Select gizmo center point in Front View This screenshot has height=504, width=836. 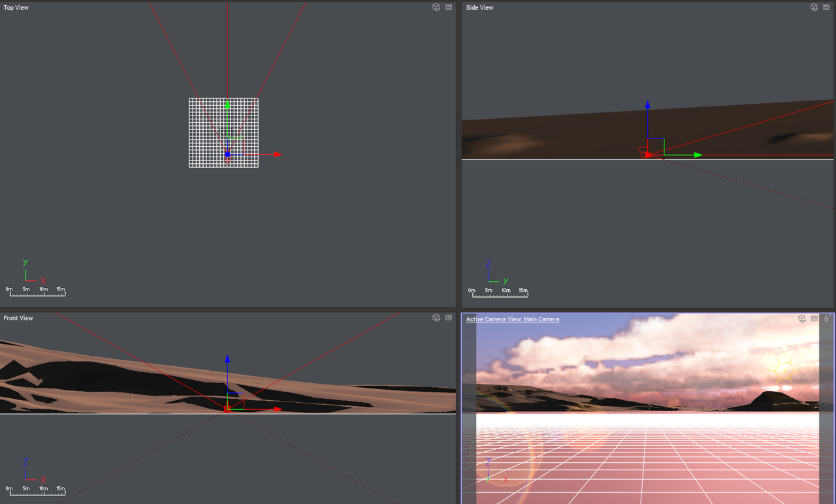(227, 409)
